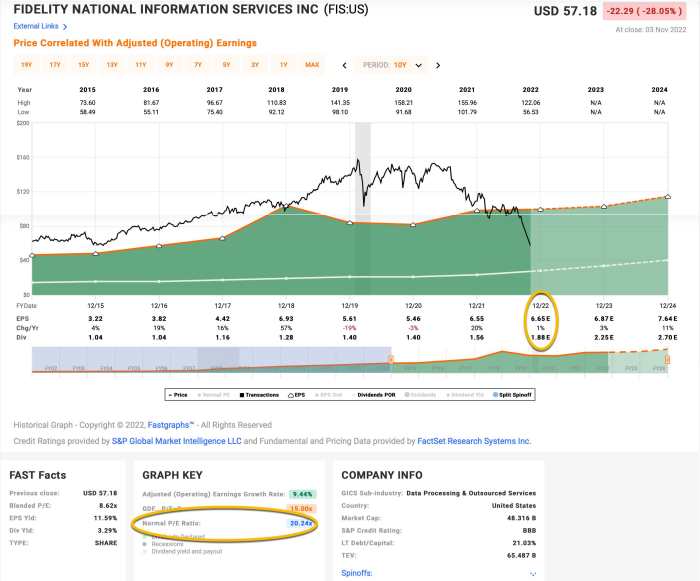The image size is (700, 581).
Task: Click the 12/24 EPS estimate marker
Action: tap(668, 196)
